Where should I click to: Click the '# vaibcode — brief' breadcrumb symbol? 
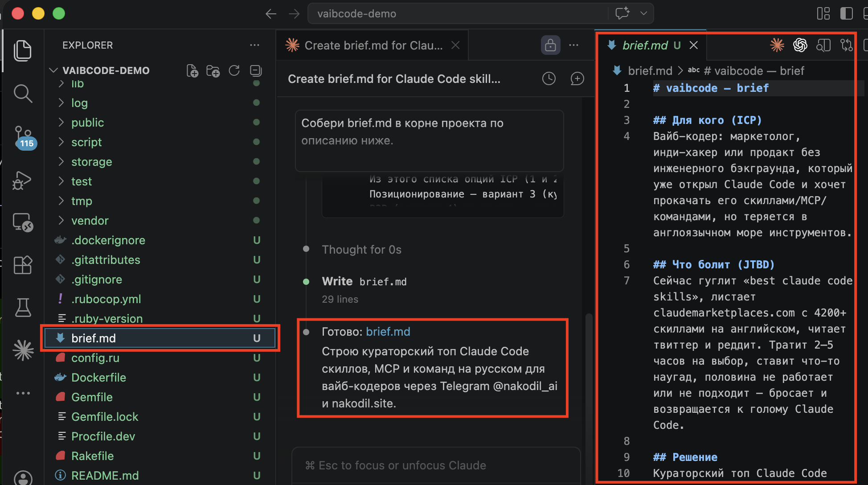[754, 71]
